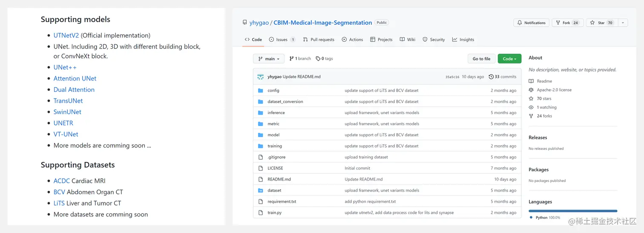The width and height of the screenshot is (644, 233).
Task: Follow the Dual Attention link
Action: pos(74,89)
